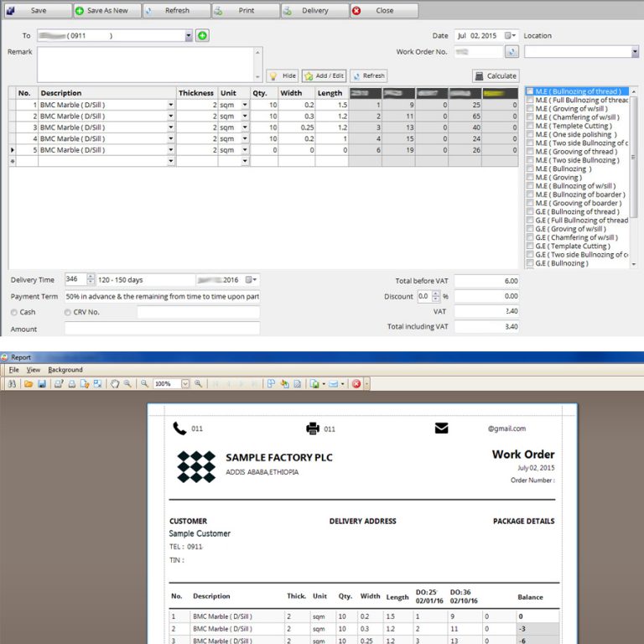Click the Discount percentage stepper

pyautogui.click(x=436, y=296)
